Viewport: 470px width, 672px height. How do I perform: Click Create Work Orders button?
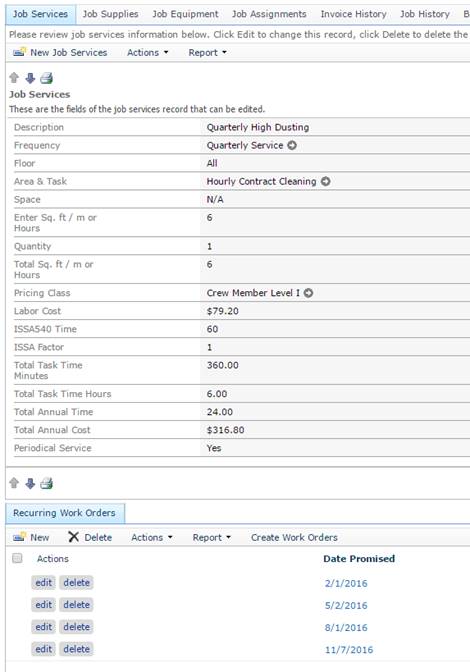click(x=294, y=537)
